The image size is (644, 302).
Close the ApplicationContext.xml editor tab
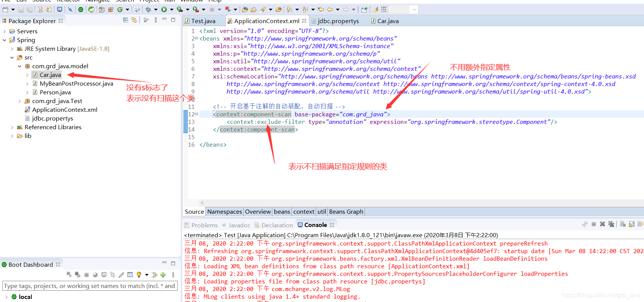304,21
